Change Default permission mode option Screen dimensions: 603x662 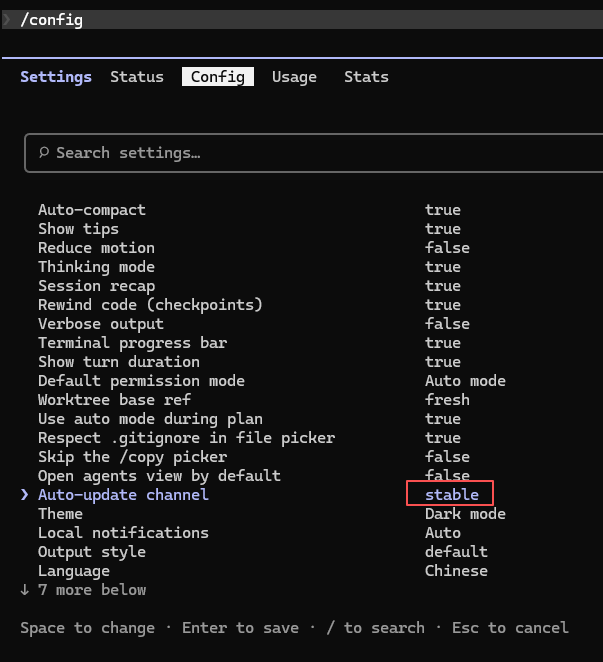click(x=272, y=381)
